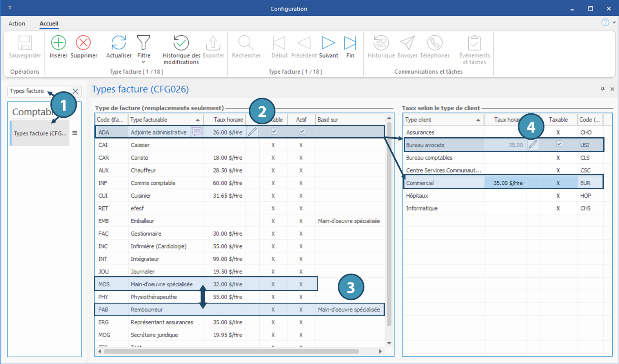Toggle Facturable checkbox in ADA row
The height and width of the screenshot is (364, 619).
pyautogui.click(x=274, y=132)
